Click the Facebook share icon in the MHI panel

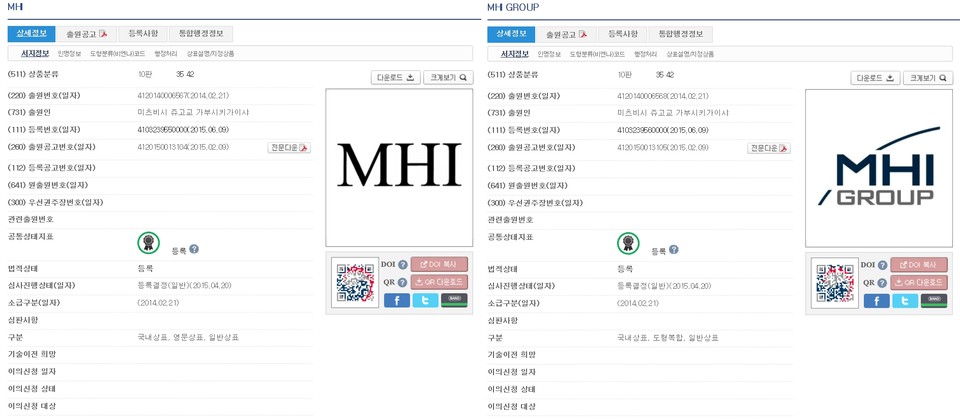397,300
